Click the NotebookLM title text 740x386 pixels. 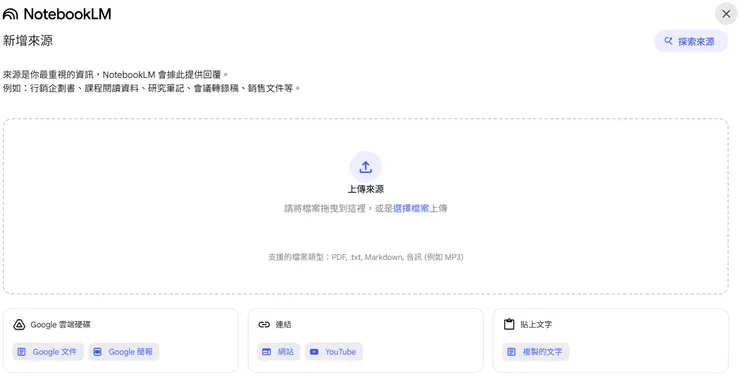tap(67, 14)
